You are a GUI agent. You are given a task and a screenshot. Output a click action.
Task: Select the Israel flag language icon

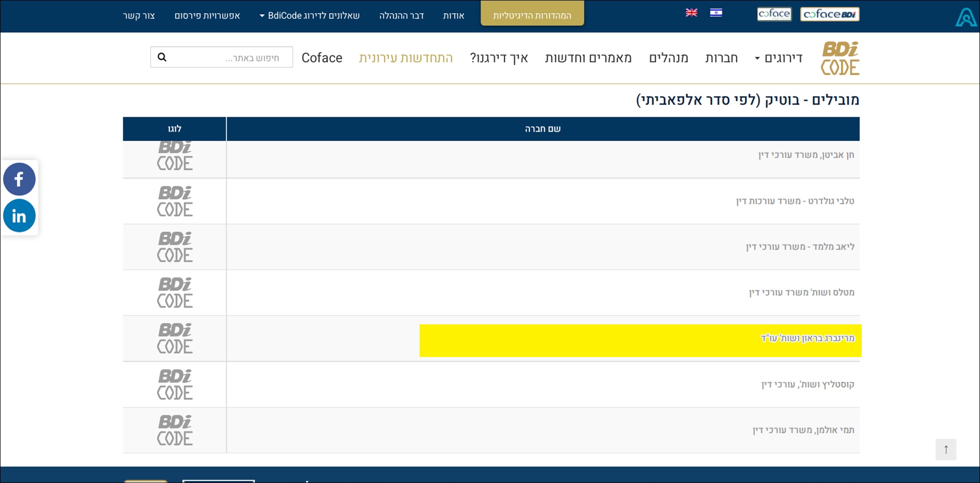pyautogui.click(x=716, y=13)
